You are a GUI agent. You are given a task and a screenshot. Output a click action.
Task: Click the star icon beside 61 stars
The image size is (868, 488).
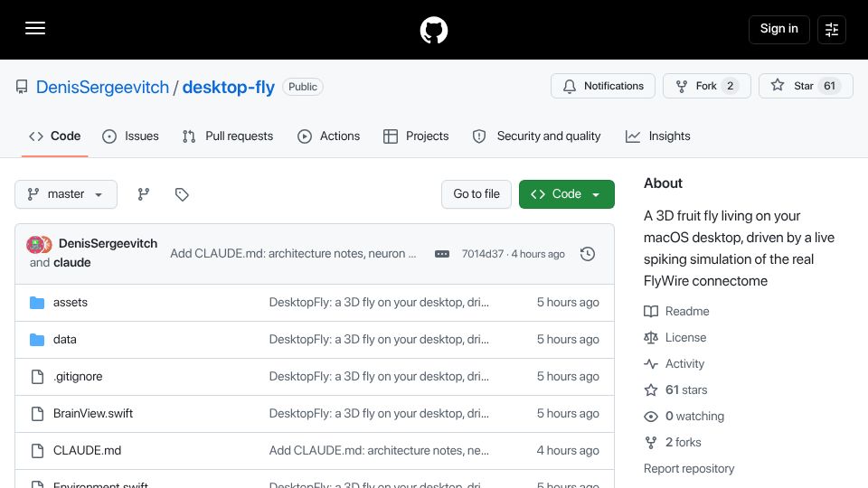coord(651,390)
